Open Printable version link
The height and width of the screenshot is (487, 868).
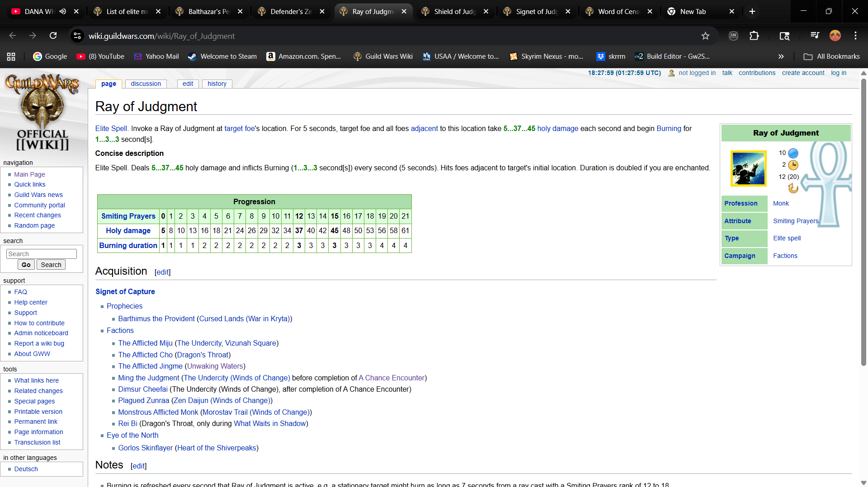[x=38, y=412]
